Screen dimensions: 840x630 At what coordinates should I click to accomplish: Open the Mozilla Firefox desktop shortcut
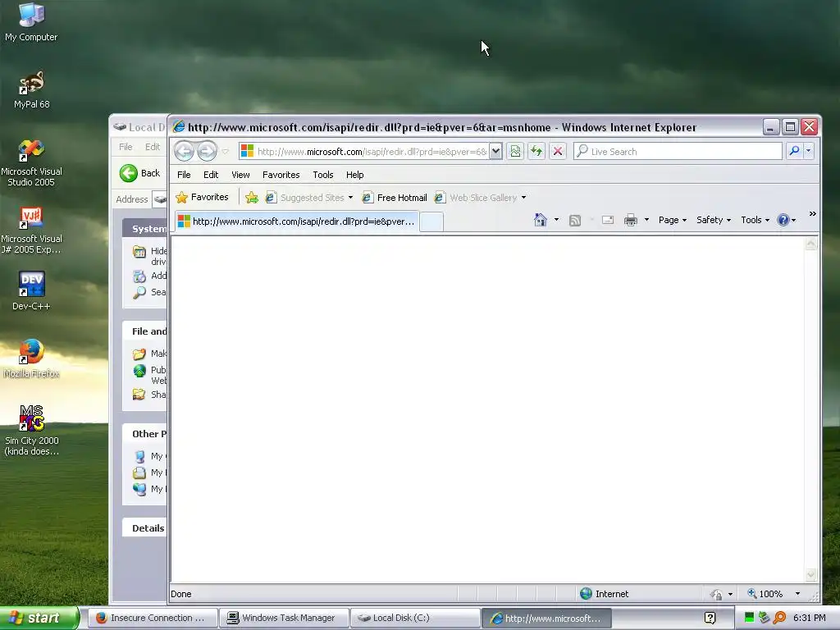(x=31, y=358)
